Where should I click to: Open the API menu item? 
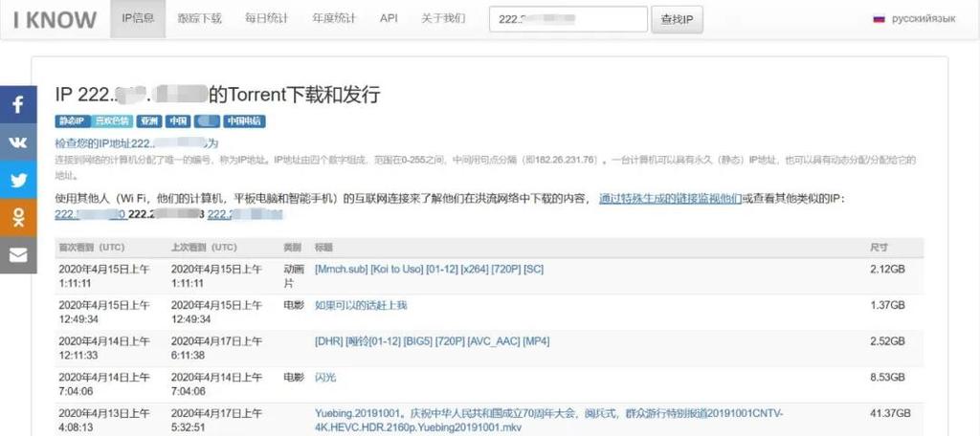click(x=389, y=18)
